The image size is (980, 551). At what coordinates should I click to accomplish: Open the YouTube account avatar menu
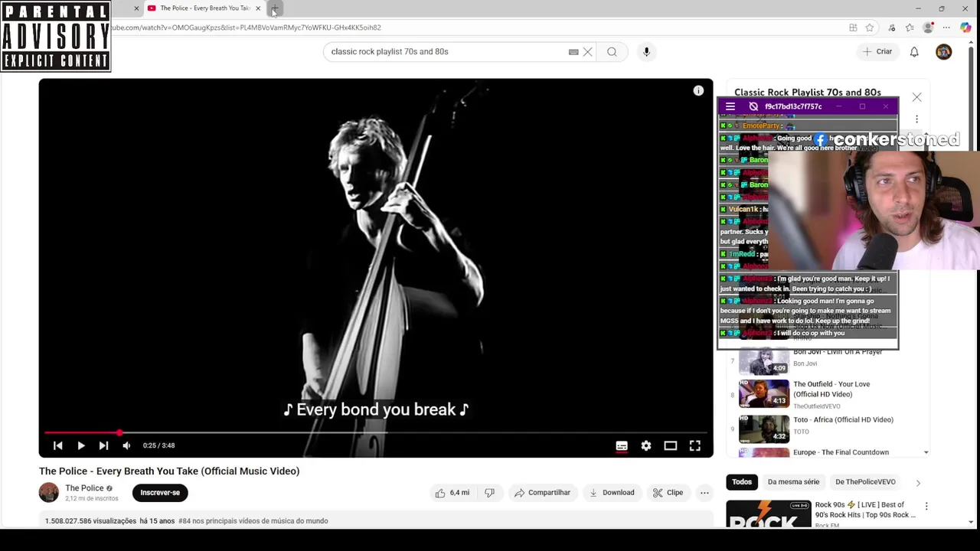[x=943, y=52]
